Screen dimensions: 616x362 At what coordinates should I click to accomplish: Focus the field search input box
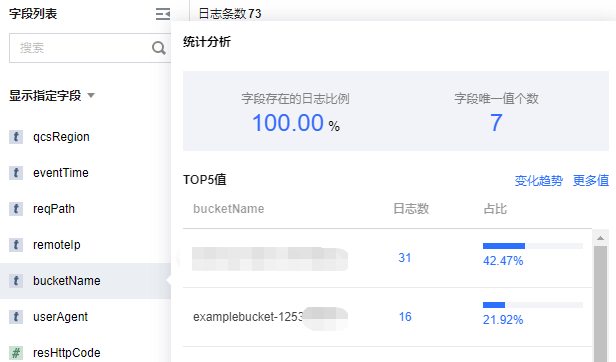click(90, 48)
